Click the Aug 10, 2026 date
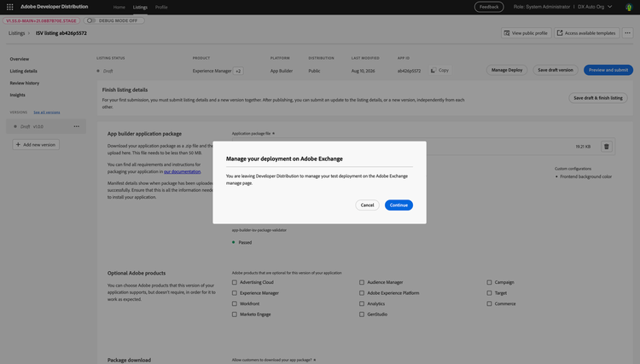Screen dimensions: 640x364 point(363,71)
